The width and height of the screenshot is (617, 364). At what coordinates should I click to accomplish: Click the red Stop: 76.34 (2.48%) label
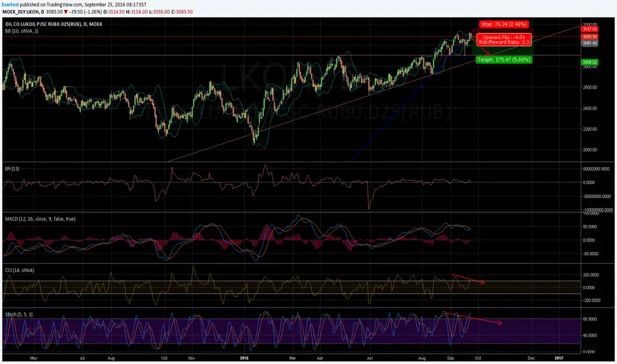pos(504,24)
